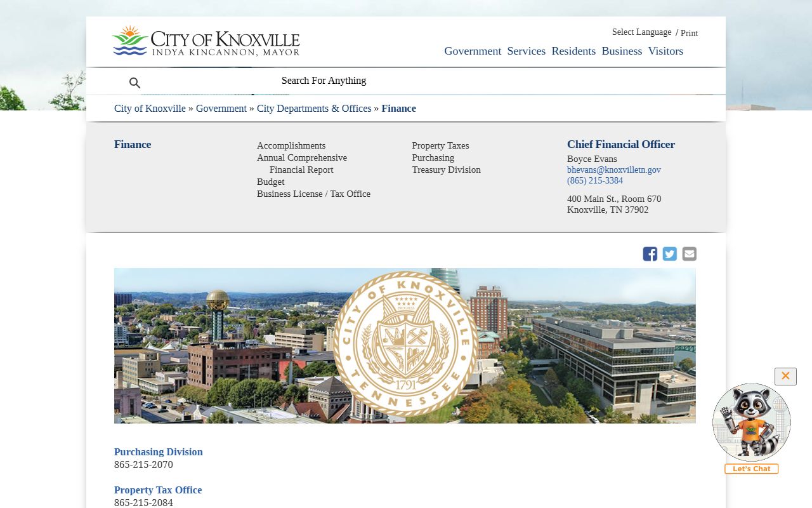Click the search magnifier icon
The width and height of the screenshot is (812, 508).
click(134, 83)
